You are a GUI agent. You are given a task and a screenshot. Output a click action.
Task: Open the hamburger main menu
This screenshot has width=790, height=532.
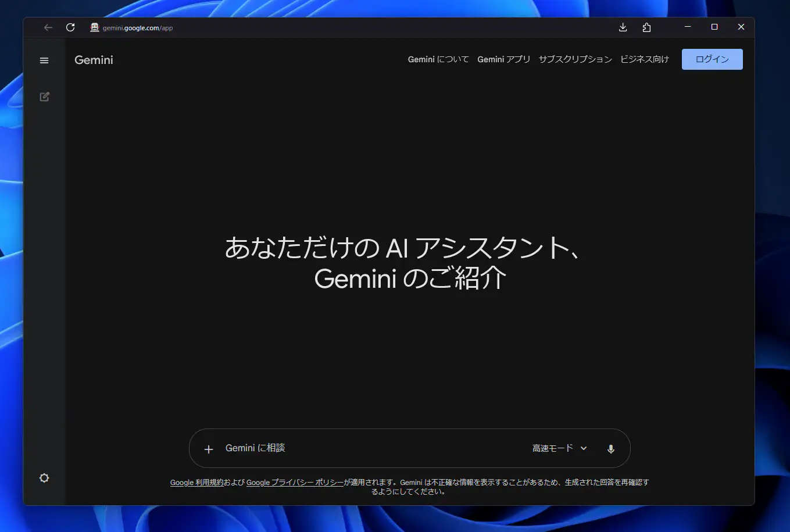point(44,60)
